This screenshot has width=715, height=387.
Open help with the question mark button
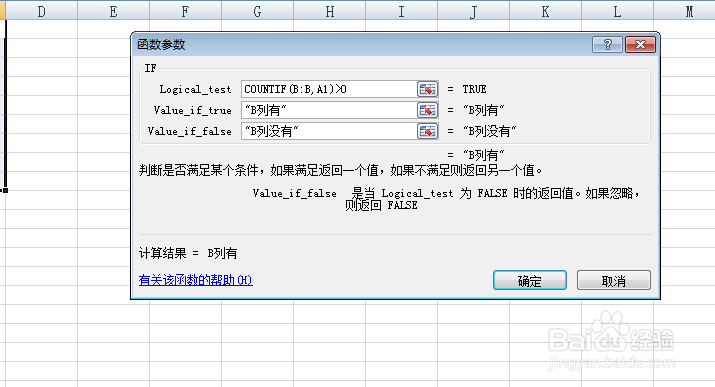[x=607, y=45]
